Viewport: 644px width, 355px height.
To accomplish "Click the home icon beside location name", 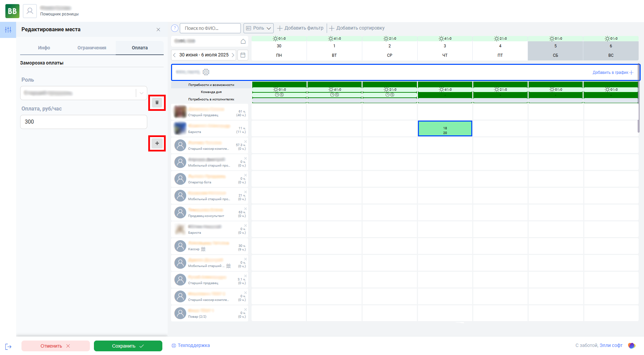I will [243, 41].
